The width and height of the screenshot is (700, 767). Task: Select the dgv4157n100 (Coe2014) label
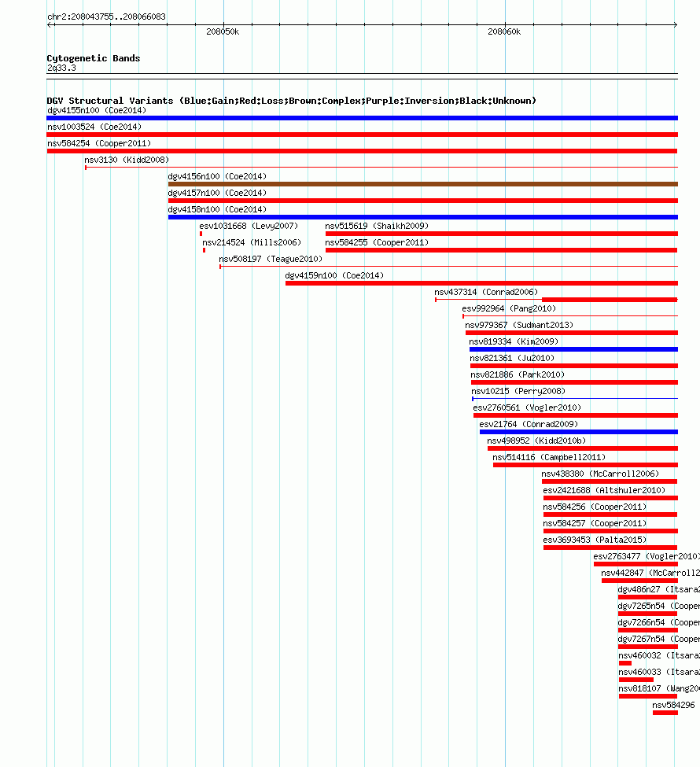pyautogui.click(x=217, y=194)
